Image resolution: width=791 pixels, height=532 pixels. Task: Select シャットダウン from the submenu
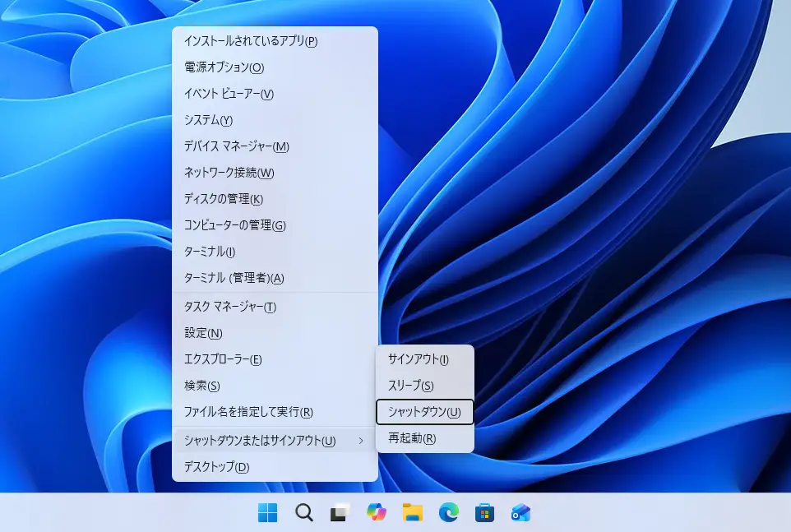tap(424, 412)
